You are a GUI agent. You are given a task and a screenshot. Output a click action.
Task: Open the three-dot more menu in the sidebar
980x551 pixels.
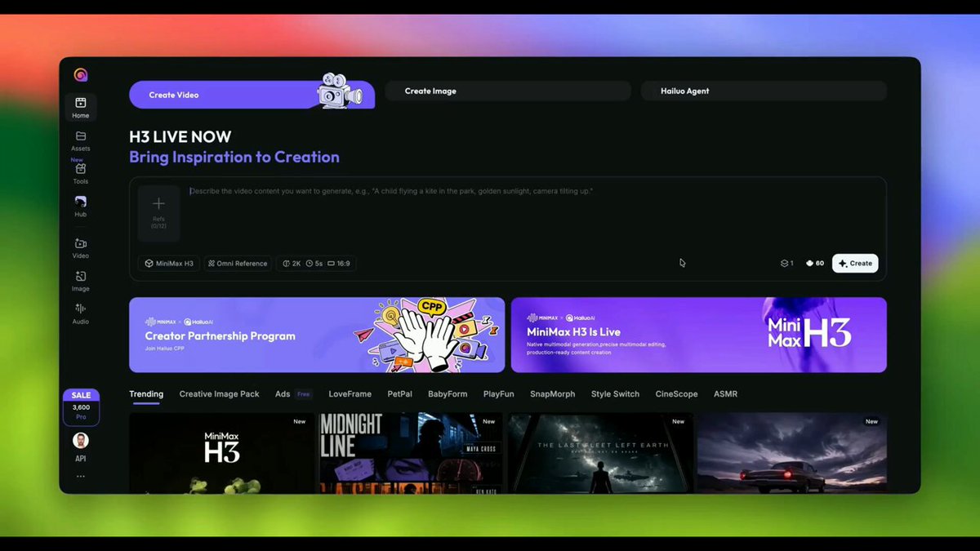80,476
